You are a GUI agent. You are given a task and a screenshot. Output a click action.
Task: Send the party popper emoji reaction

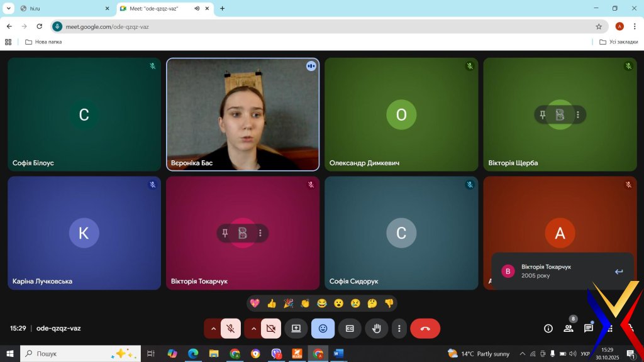tap(288, 304)
